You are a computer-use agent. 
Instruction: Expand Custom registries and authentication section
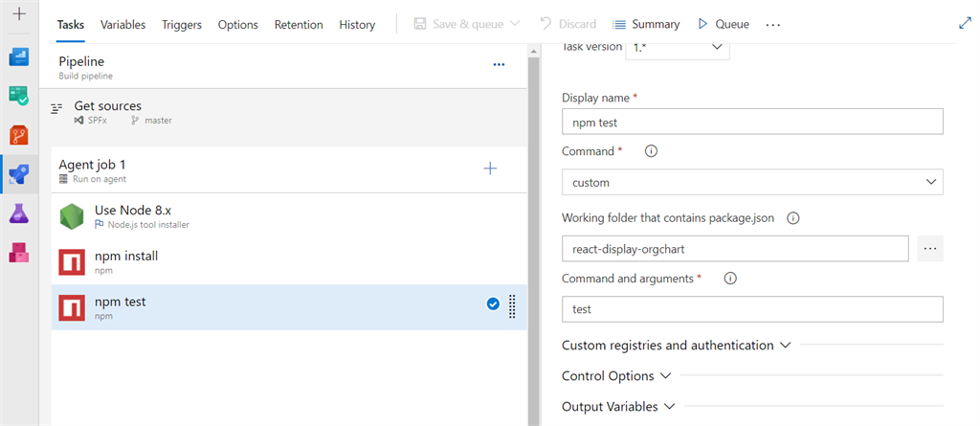(x=677, y=345)
